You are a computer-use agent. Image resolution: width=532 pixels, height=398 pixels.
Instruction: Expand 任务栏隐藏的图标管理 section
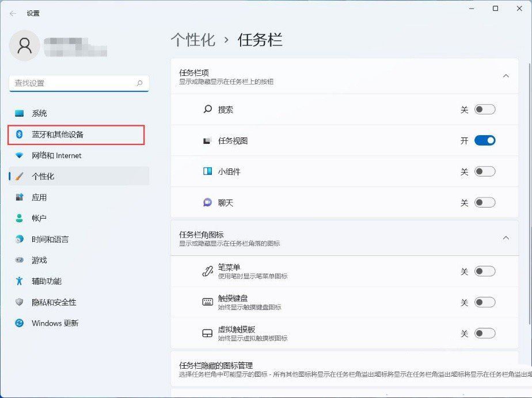point(344,369)
